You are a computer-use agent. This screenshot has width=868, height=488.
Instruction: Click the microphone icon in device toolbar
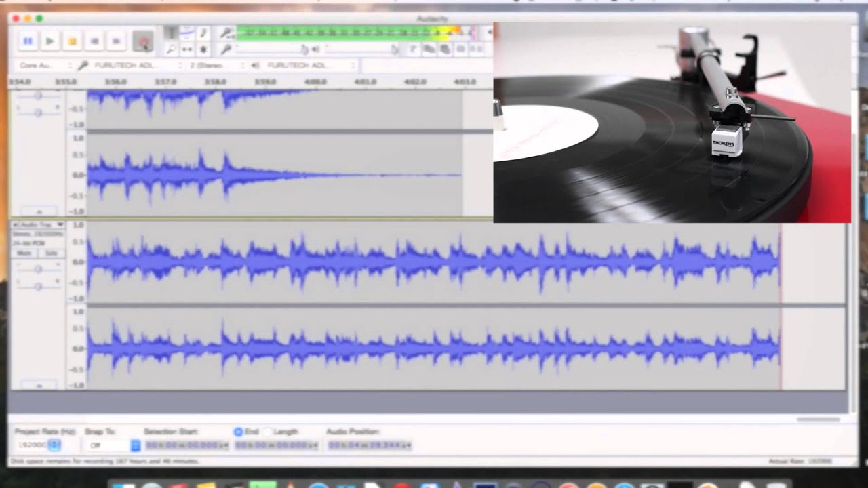(83, 66)
